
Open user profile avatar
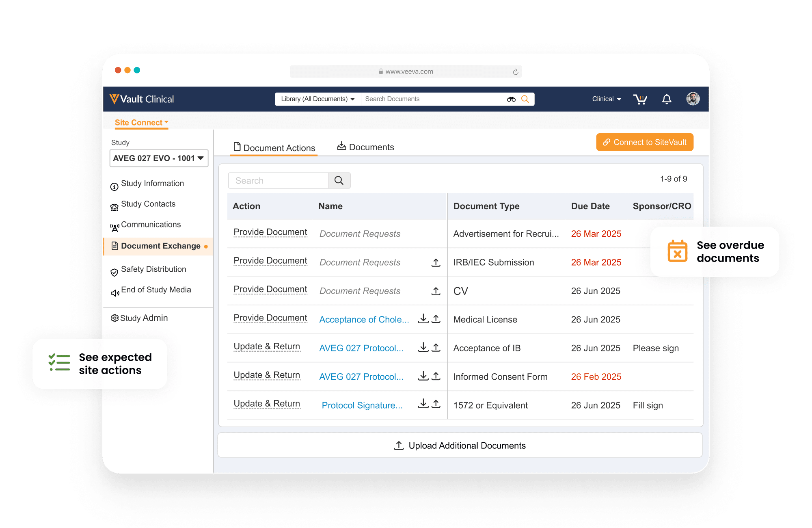(693, 99)
